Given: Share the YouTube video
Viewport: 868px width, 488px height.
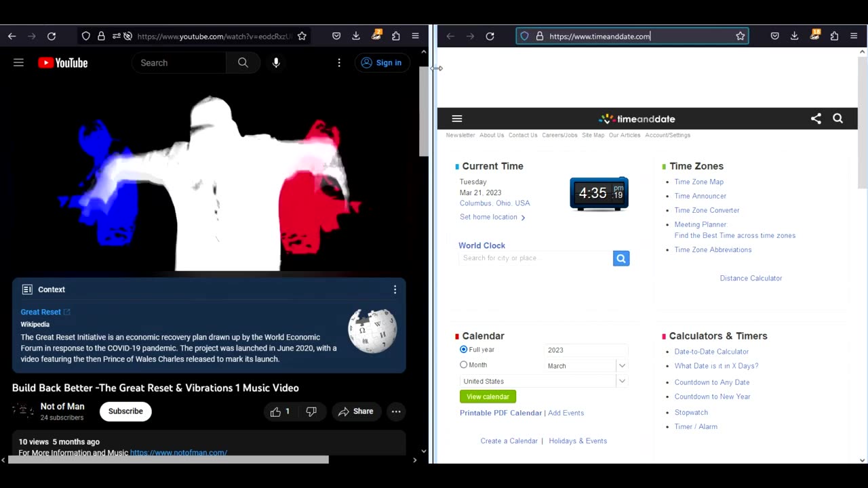Looking at the screenshot, I should 356,411.
